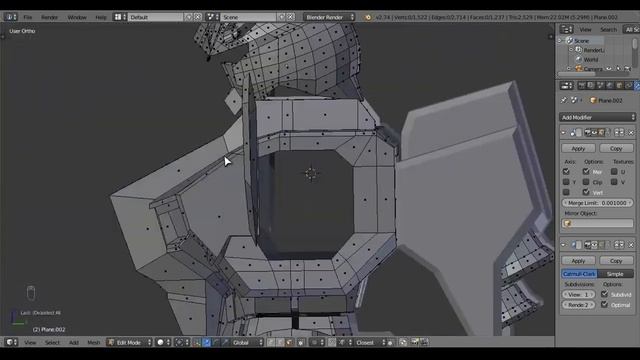Collapse the Subdivision Surface modifier panel
Screen dimensions: 640x360
[x=563, y=245]
